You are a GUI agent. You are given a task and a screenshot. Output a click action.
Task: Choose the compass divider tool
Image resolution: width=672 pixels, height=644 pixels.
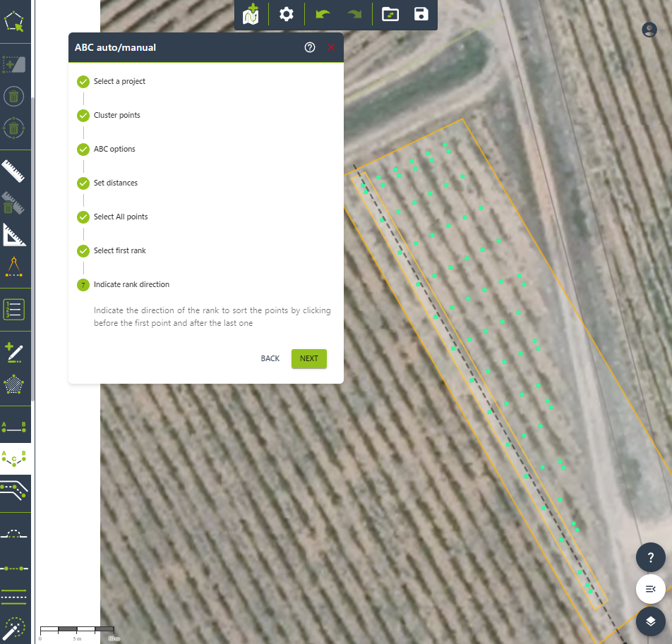click(14, 268)
